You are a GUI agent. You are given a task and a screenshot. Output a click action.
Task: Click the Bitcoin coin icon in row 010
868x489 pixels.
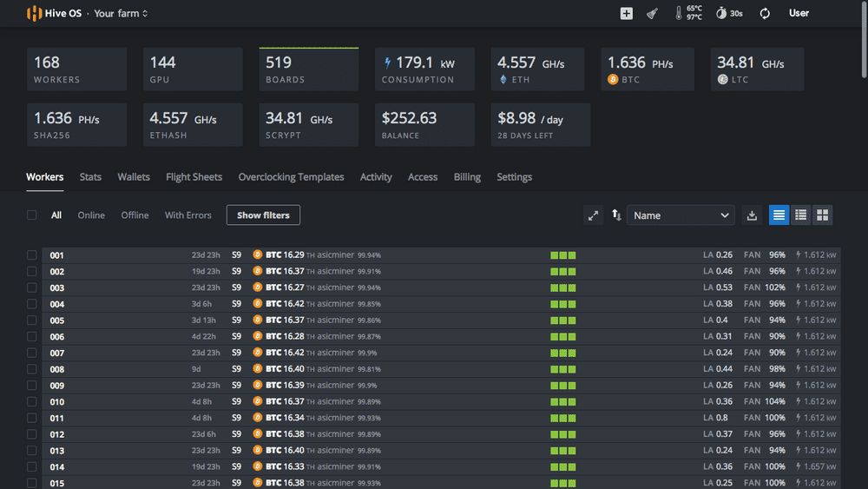(x=258, y=401)
